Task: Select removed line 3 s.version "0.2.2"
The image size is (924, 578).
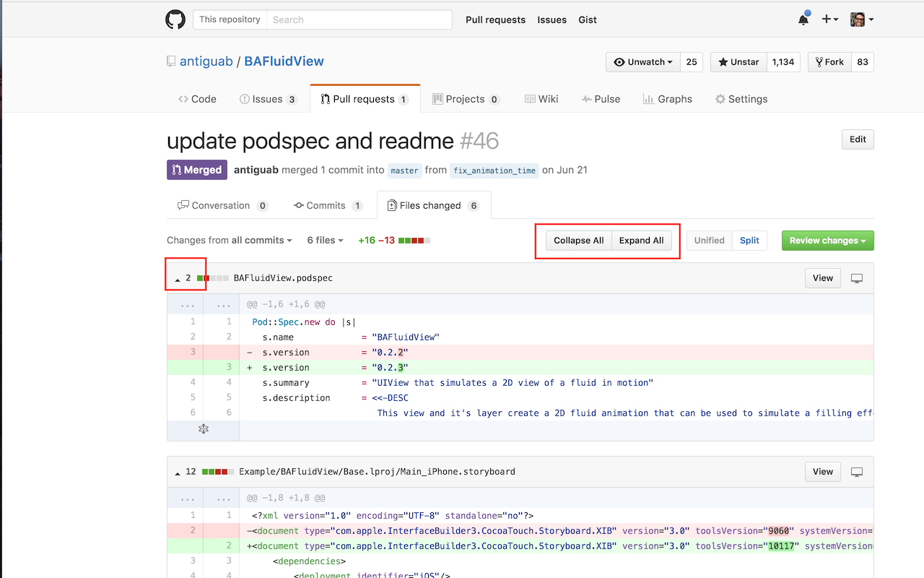Action: click(x=520, y=353)
